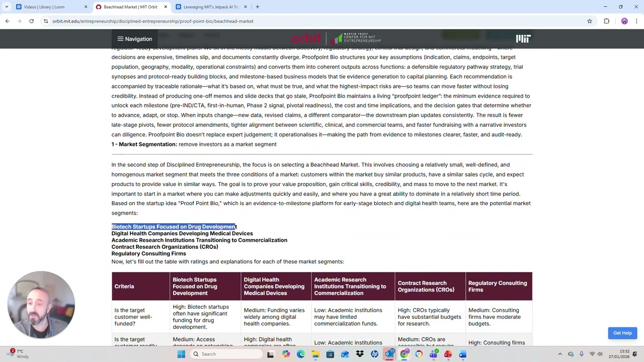Viewport: 644px width, 362px height.
Task: Click the 'High: Biotech startups often have significant funding' cell
Action: click(x=205, y=317)
